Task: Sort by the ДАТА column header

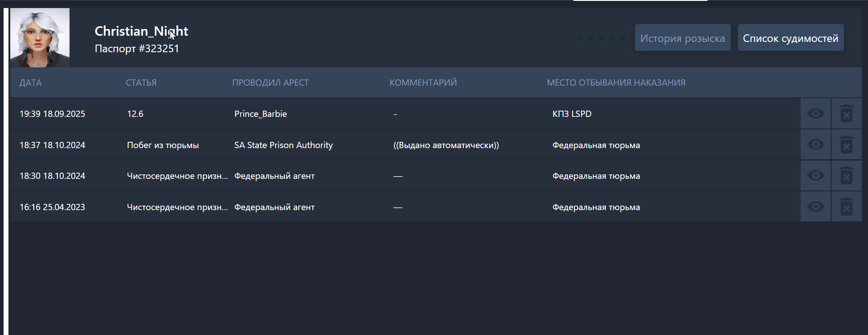Action: point(30,83)
